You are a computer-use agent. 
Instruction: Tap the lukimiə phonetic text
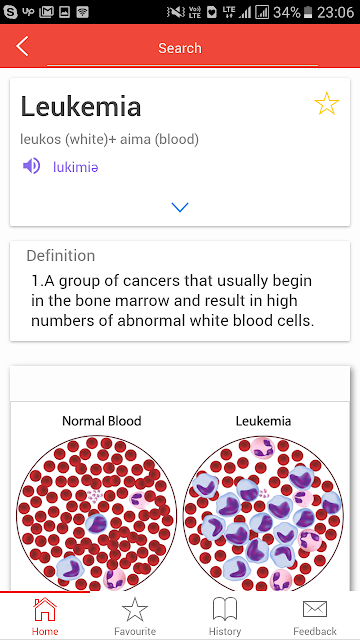[x=76, y=167]
